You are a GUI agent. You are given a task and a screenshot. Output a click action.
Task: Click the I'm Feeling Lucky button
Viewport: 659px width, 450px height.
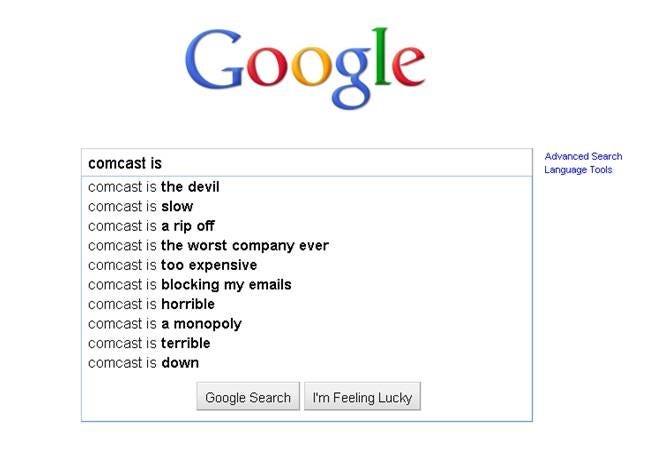click(362, 397)
